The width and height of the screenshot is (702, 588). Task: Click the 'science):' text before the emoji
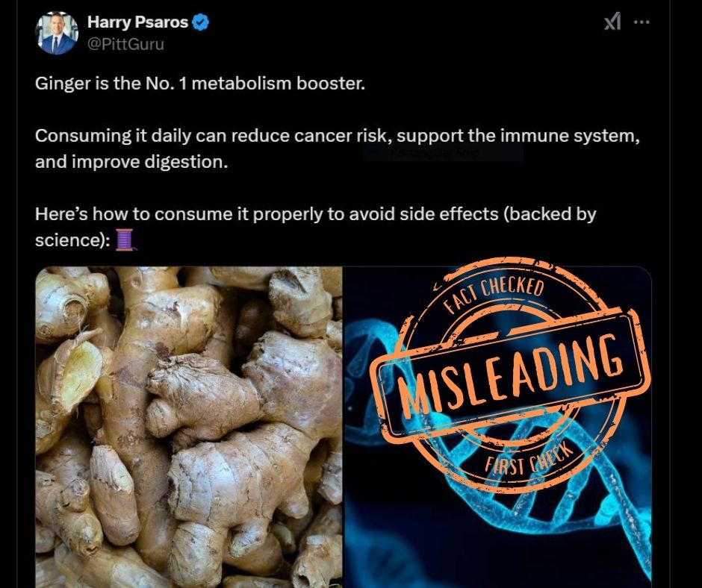click(72, 240)
